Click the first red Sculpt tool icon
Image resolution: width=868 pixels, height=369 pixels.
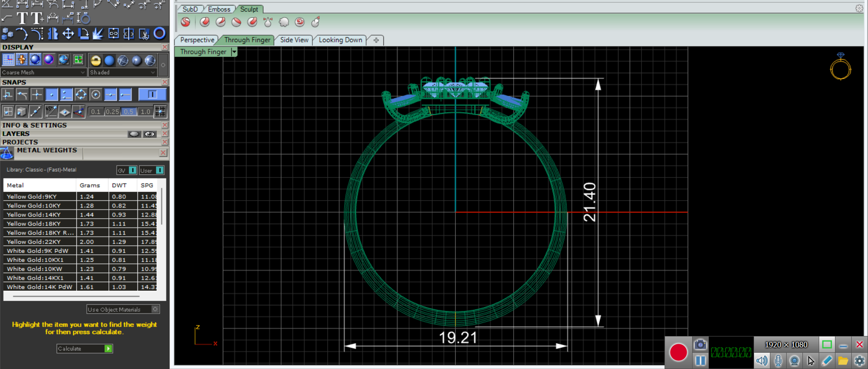(185, 22)
